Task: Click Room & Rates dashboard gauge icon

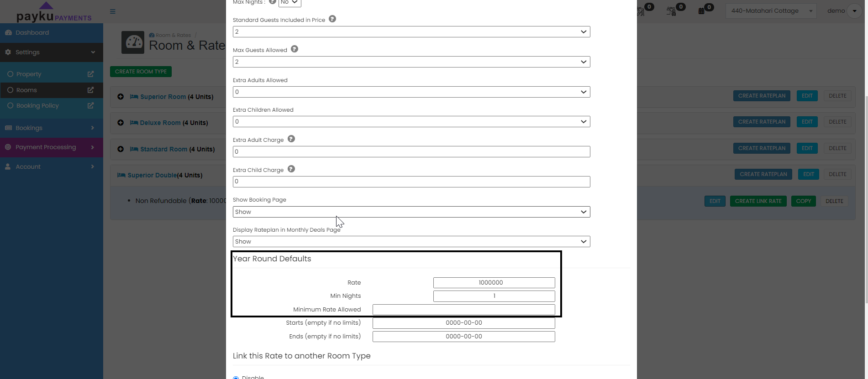Action: pos(133,42)
